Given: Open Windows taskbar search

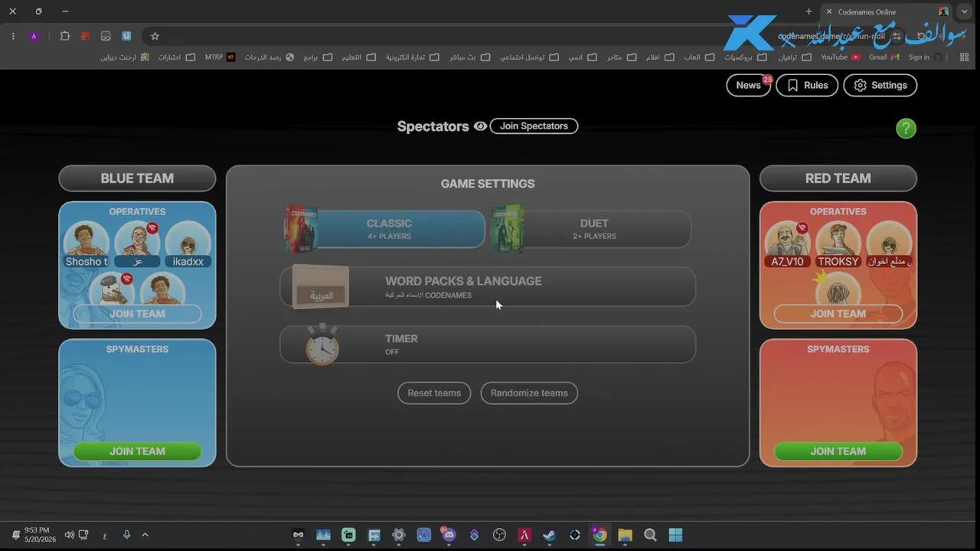Looking at the screenshot, I should pos(650,535).
